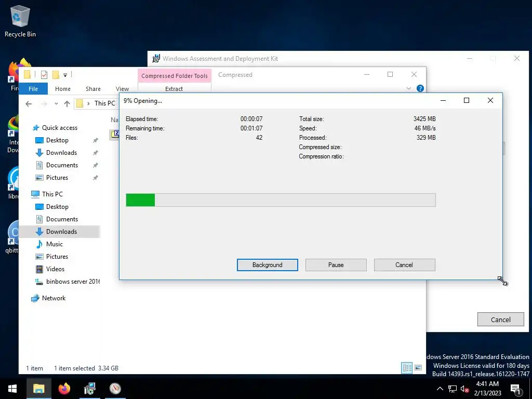Select This PC in navigation pane
Viewport: 532px width, 399px height.
tap(52, 194)
